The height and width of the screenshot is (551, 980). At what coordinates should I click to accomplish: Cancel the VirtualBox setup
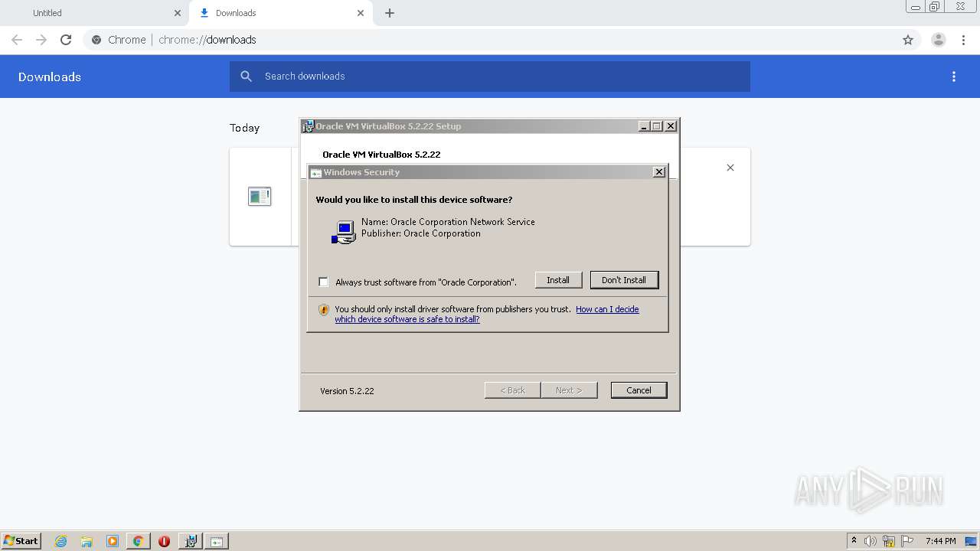[x=639, y=390]
